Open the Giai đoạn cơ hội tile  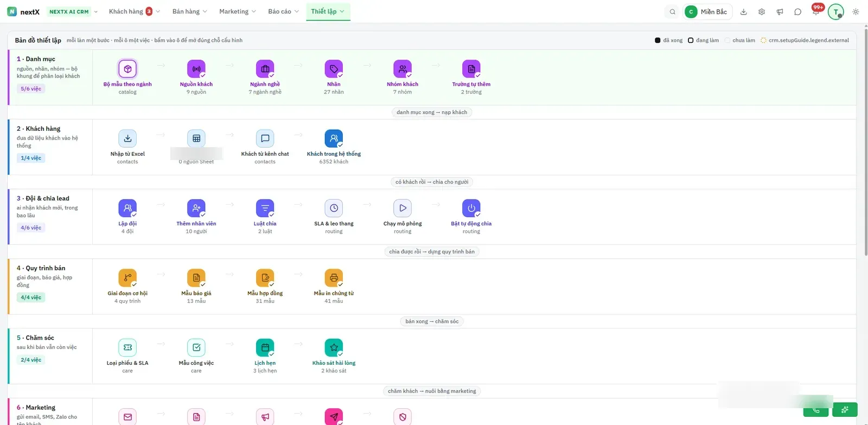127,286
